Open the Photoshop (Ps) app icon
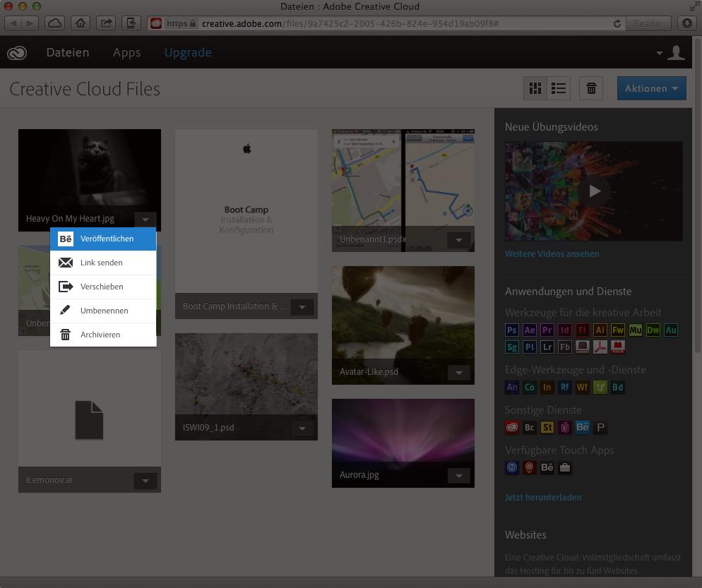 [x=512, y=330]
